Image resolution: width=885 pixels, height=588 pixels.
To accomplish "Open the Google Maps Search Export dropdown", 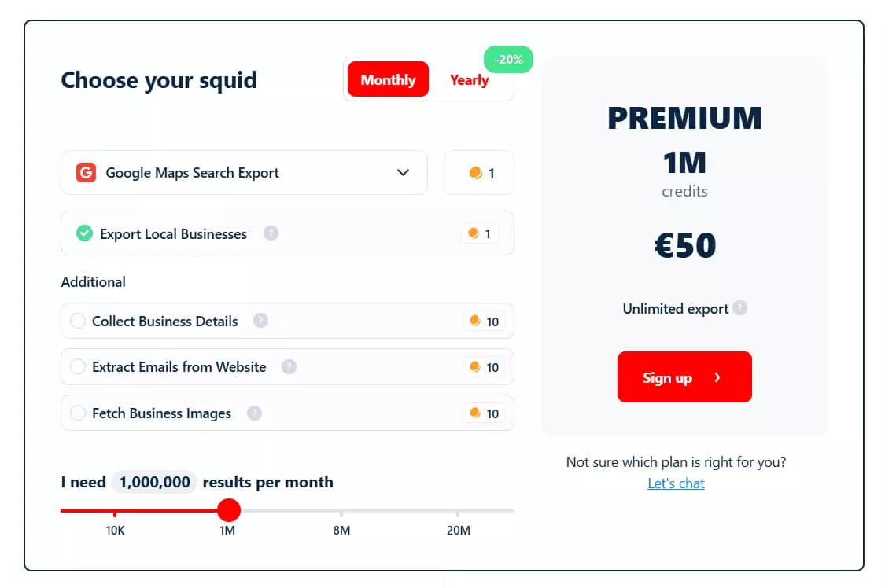I will [403, 172].
